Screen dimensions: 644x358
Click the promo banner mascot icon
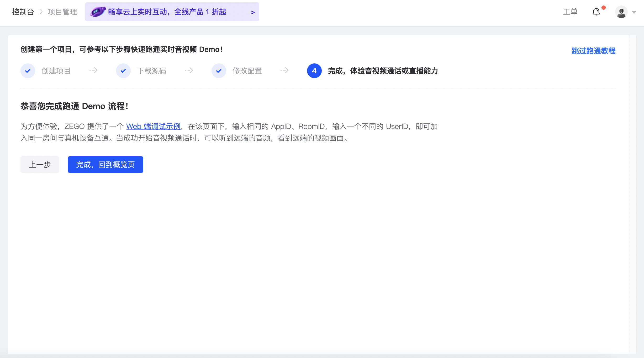(98, 12)
